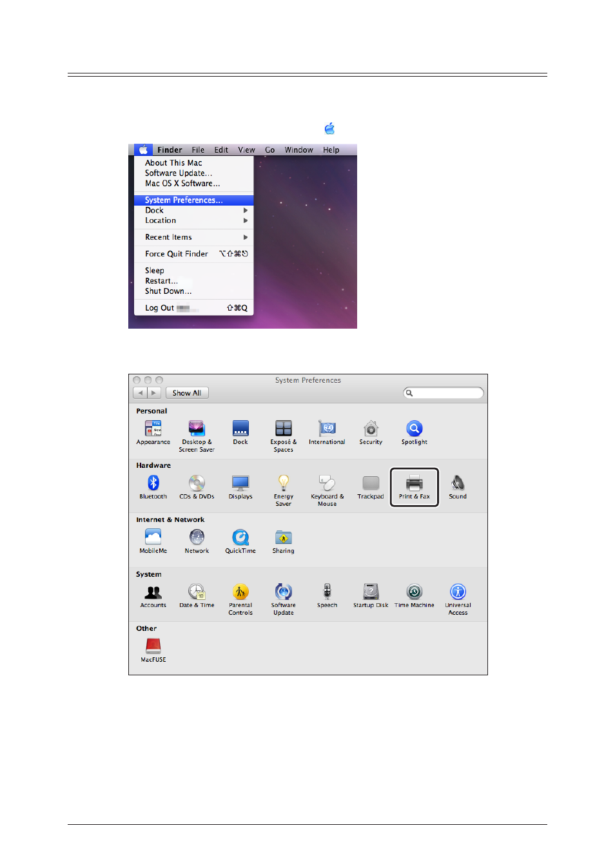615x868 pixels.
Task: Choose Restart… from the Apple menu
Action: pyautogui.click(x=193, y=281)
